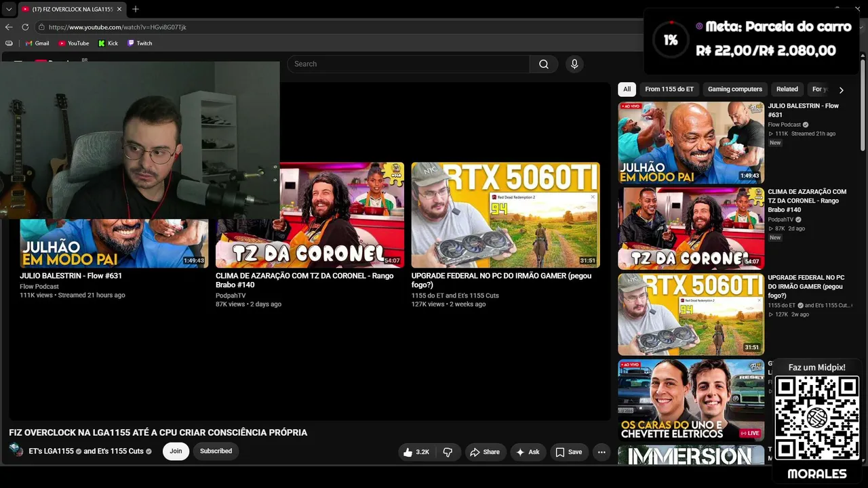Start voice search with the microphone
The image size is (868, 488).
coord(574,64)
